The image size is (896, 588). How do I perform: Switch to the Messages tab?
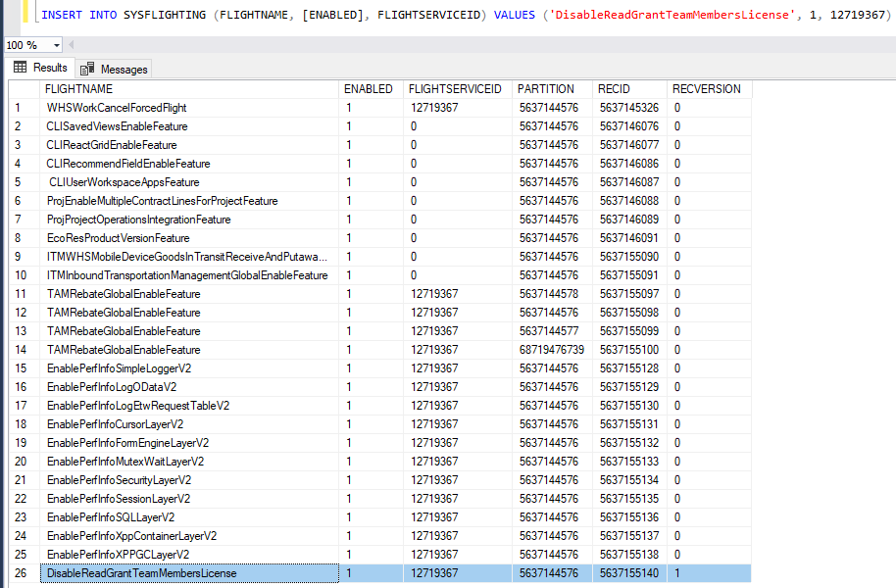click(x=114, y=70)
